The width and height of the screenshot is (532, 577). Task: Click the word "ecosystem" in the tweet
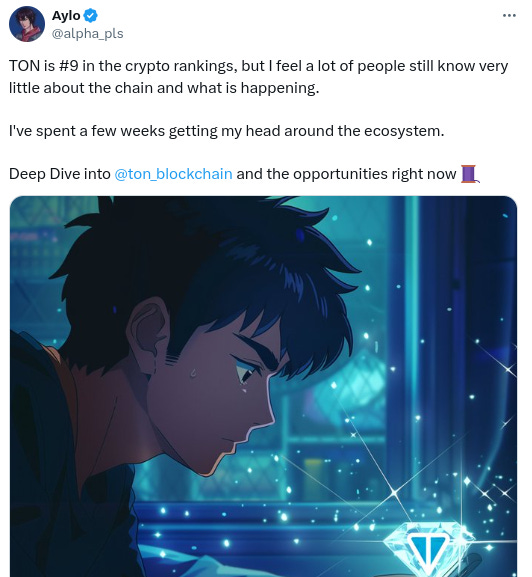point(402,131)
